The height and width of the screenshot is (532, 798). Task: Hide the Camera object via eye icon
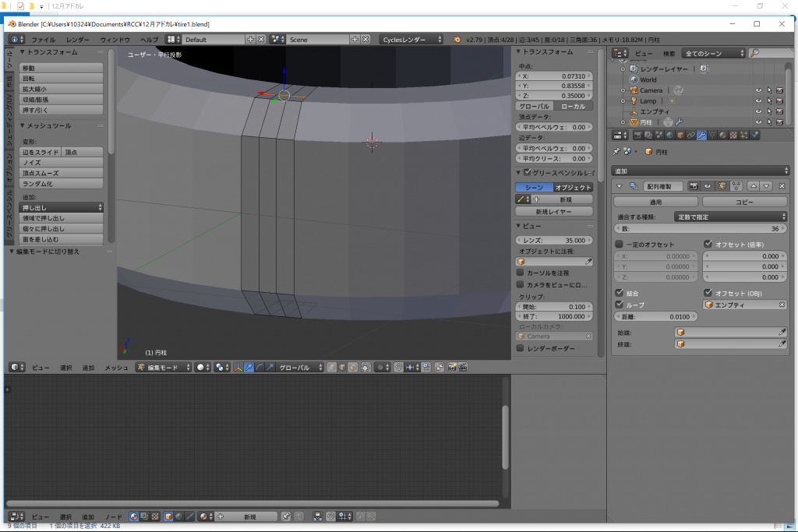(758, 90)
